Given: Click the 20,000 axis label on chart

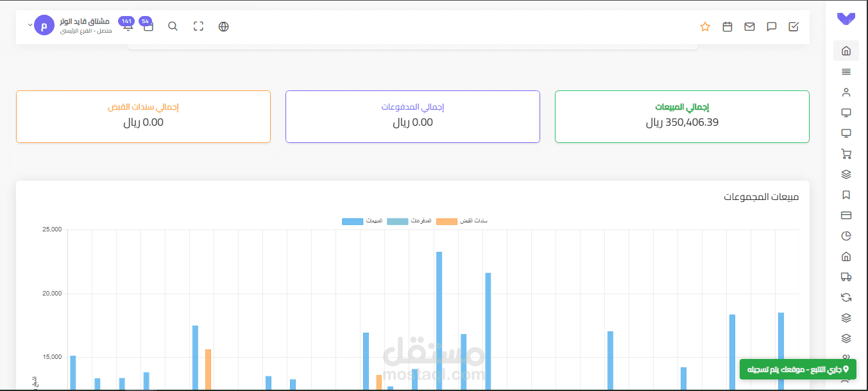Looking at the screenshot, I should pos(51,294).
